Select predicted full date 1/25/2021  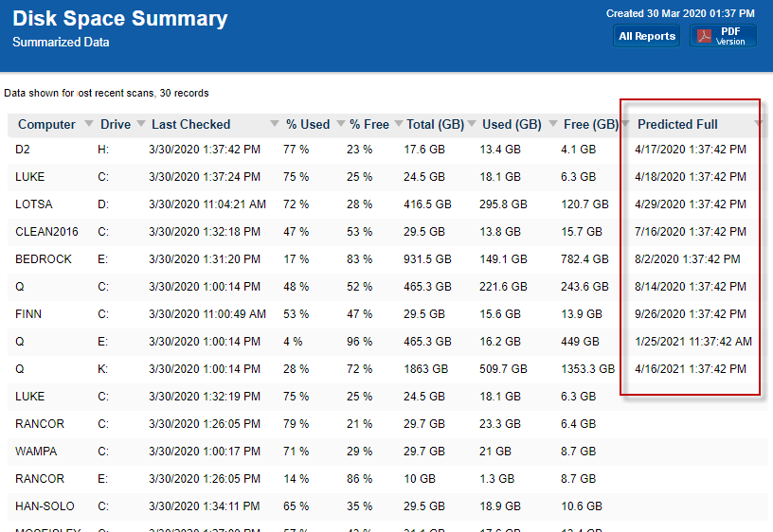pos(692,342)
